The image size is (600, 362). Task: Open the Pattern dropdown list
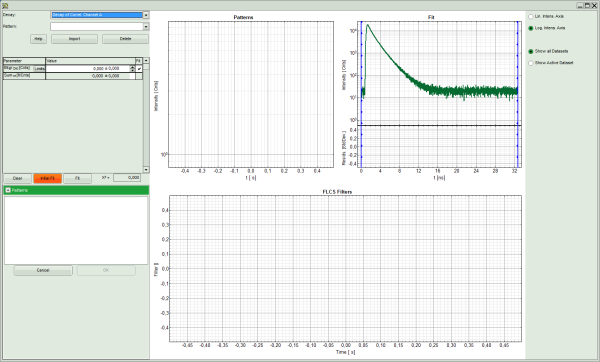[146, 27]
